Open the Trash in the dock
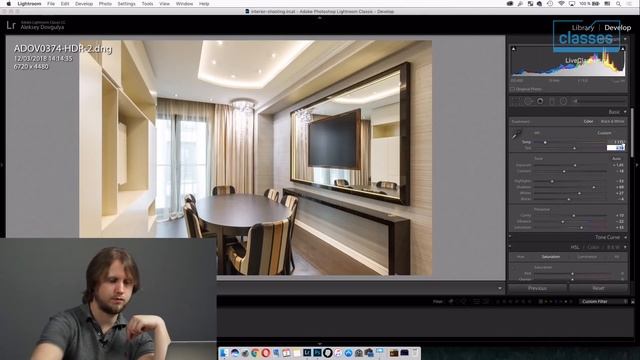Screen dimensions: 640x360 coord(415,353)
